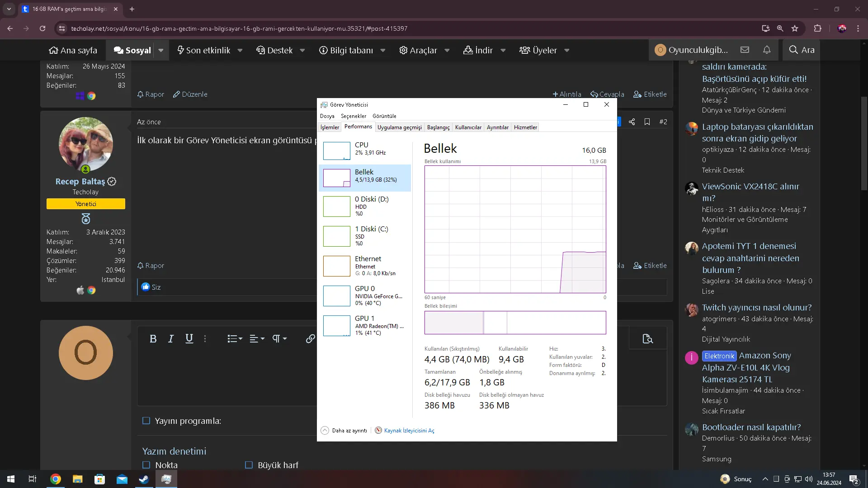Open 'Bootloader nasıl kapatılır?' thread link
Screen dimensions: 868x488
click(x=751, y=427)
